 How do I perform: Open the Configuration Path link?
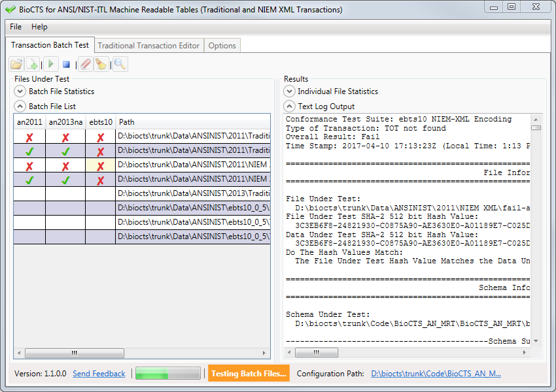tap(436, 374)
